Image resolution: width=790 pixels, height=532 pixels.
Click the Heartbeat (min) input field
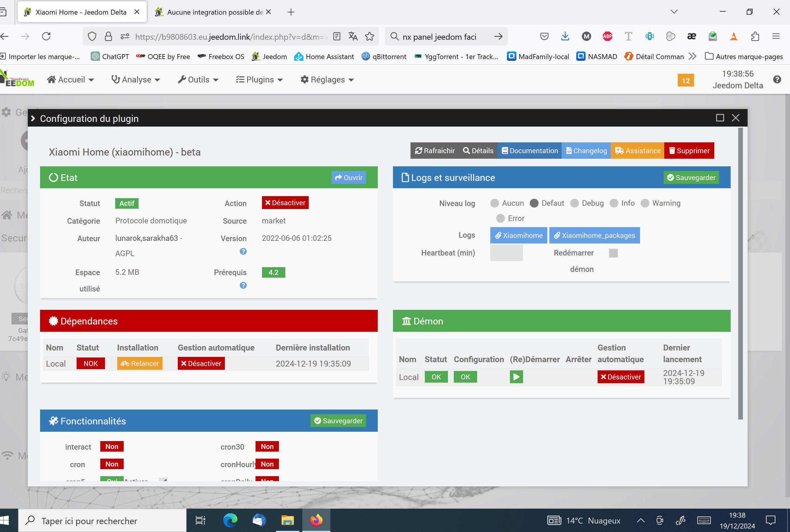(x=506, y=253)
